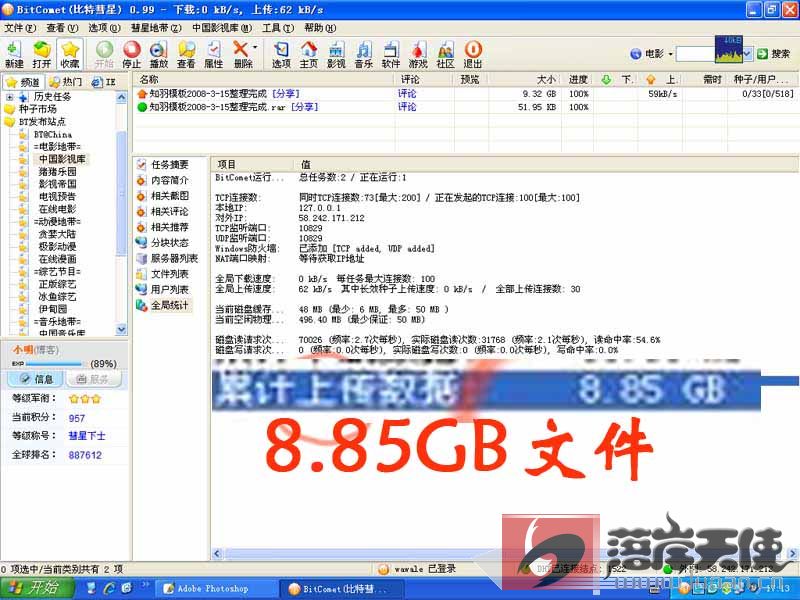Image resolution: width=800 pixels, height=600 pixels.
Task: Open the 查看(V) menu
Action: [62, 28]
